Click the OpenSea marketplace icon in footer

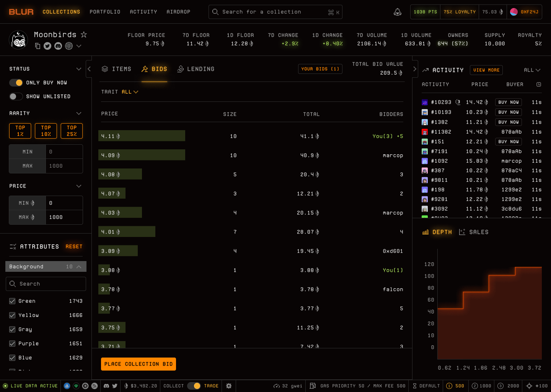67,386
